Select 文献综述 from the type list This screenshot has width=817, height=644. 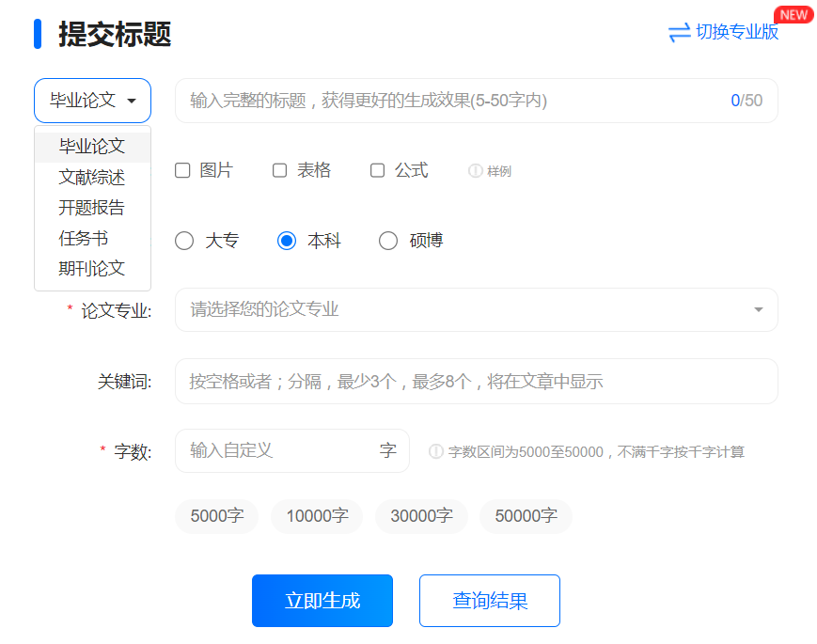coord(91,177)
